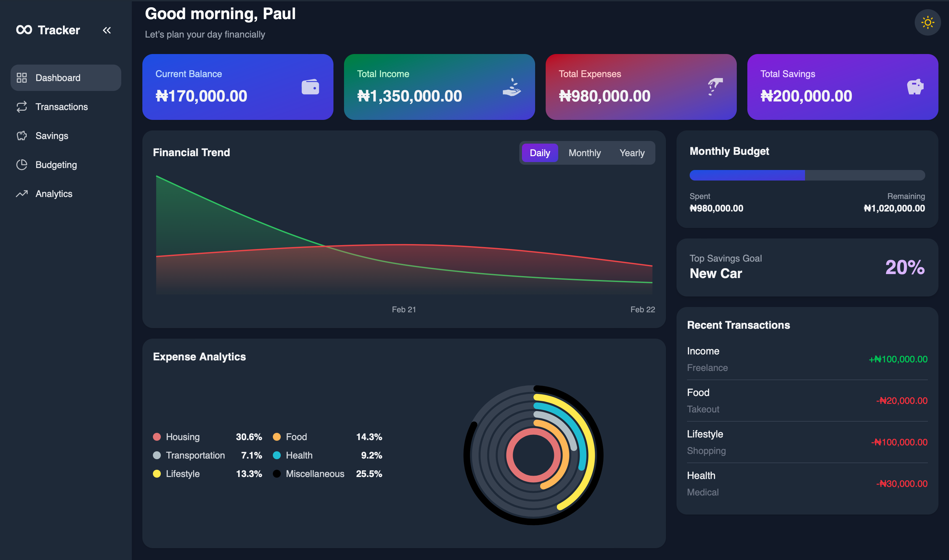Screen dimensions: 949x560
Task: Toggle the light theme sun icon
Action: click(928, 23)
